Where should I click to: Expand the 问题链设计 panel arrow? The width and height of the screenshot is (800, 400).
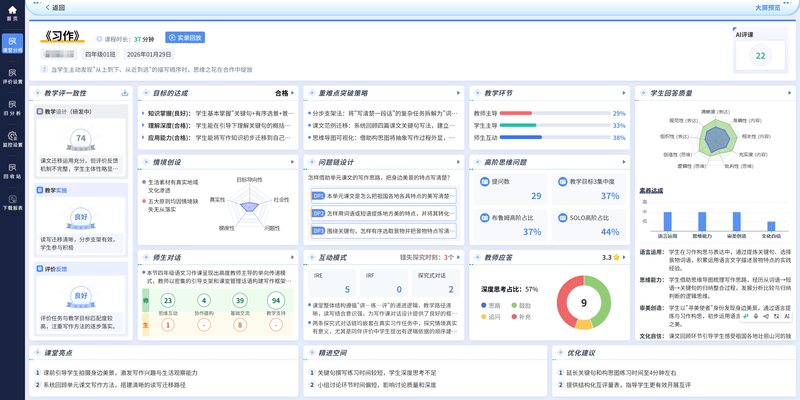[x=458, y=162]
